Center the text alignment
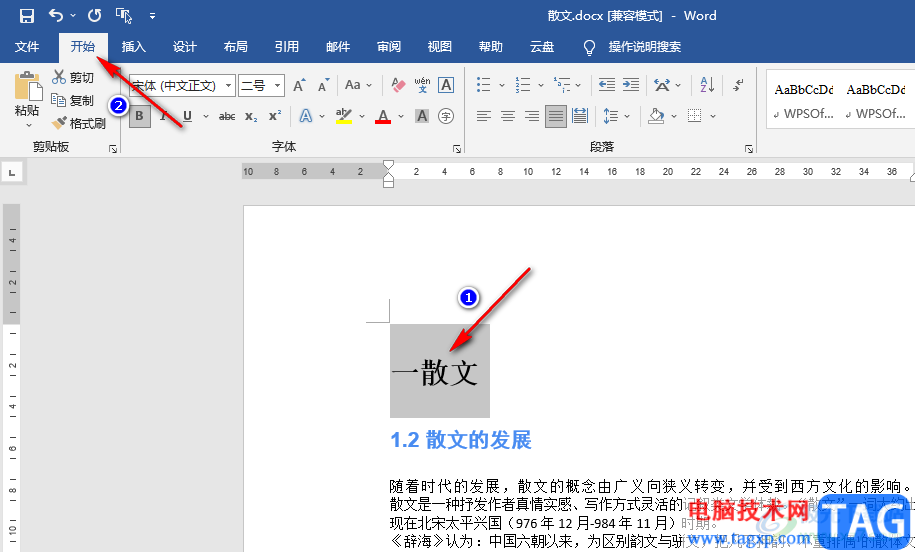Screen dimensions: 915x552 [508, 116]
